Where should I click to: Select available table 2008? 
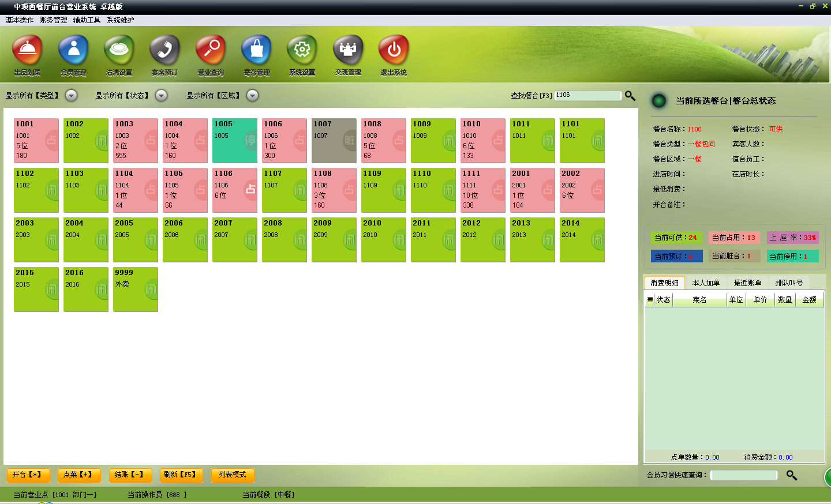285,240
